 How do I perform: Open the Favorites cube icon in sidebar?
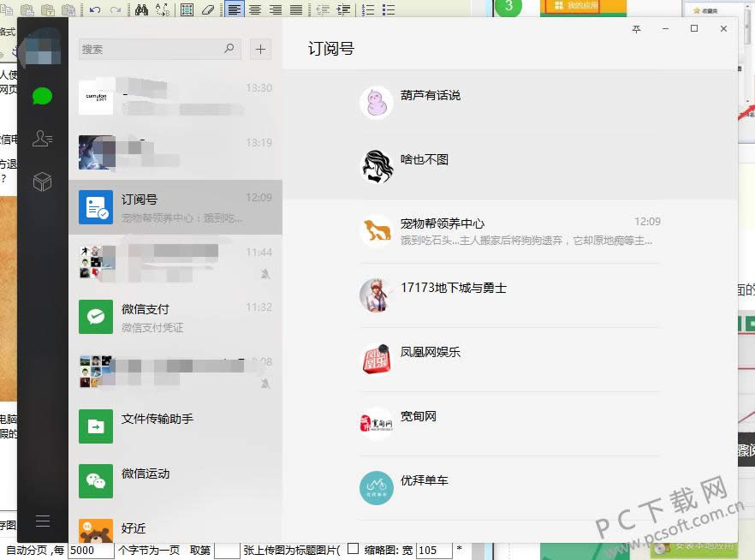point(42,182)
